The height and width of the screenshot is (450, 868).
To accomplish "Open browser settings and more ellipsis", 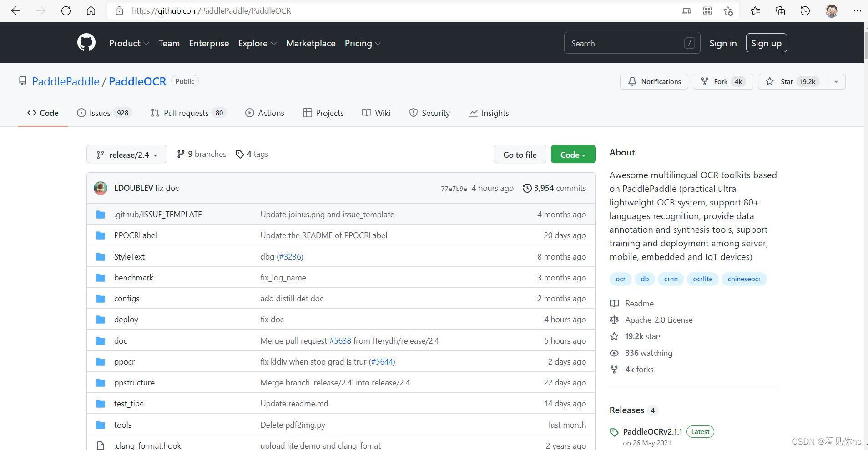I will [858, 11].
